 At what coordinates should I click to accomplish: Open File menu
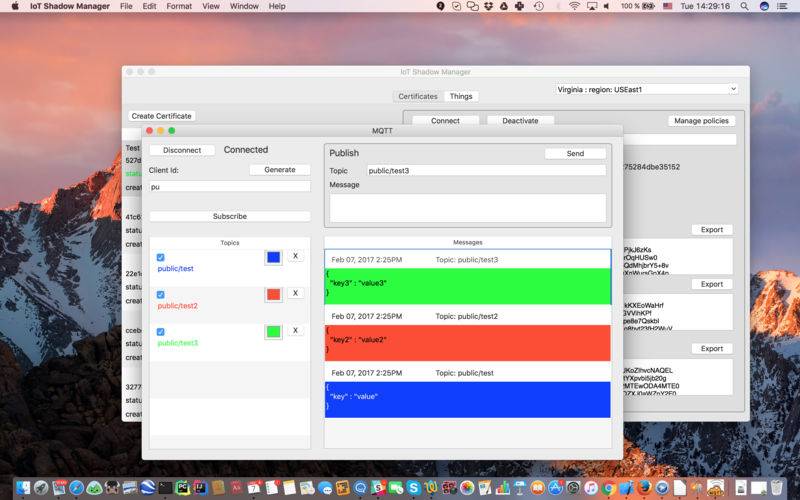coord(126,6)
